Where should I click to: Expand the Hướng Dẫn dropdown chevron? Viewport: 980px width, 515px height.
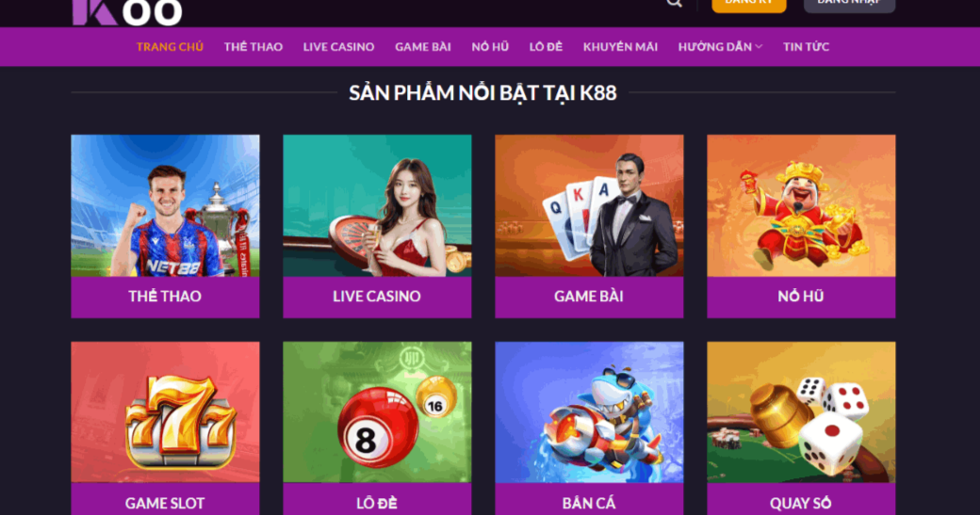pos(759,47)
